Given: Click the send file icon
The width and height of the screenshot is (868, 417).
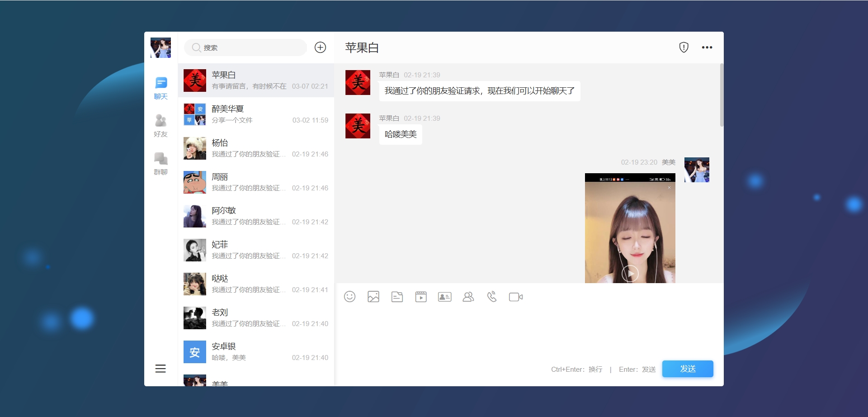Looking at the screenshot, I should click(x=397, y=297).
